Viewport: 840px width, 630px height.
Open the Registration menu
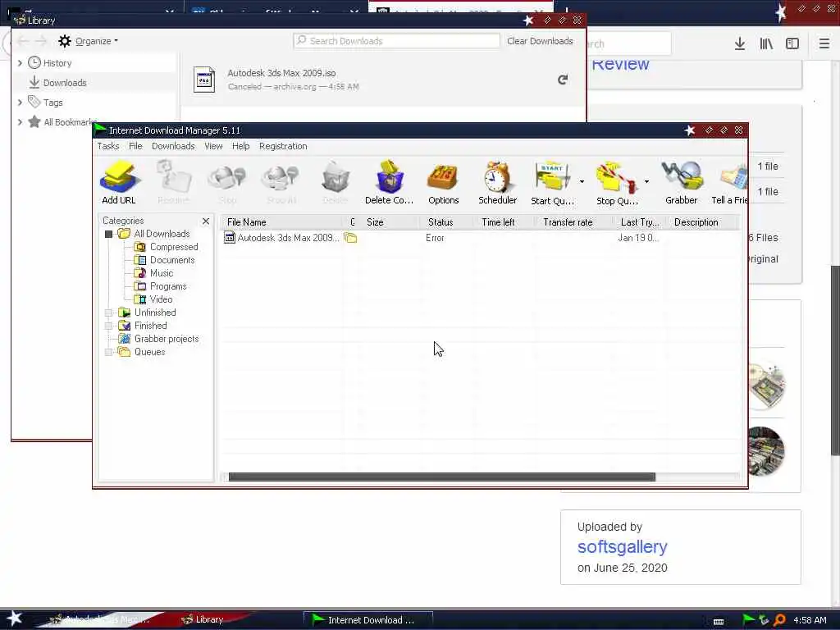283,146
